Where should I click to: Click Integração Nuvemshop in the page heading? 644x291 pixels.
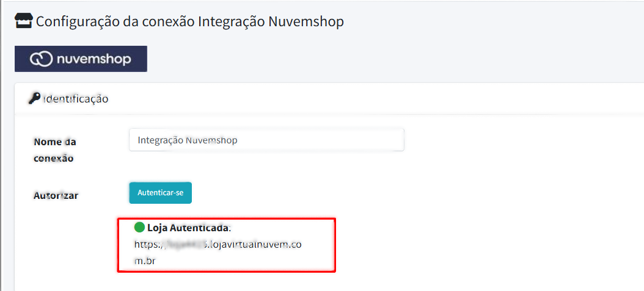271,22
